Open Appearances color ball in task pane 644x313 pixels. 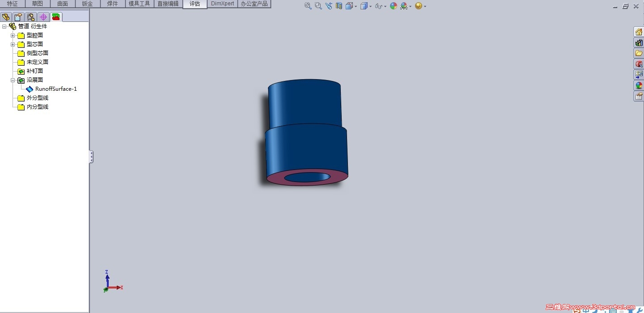tap(639, 85)
